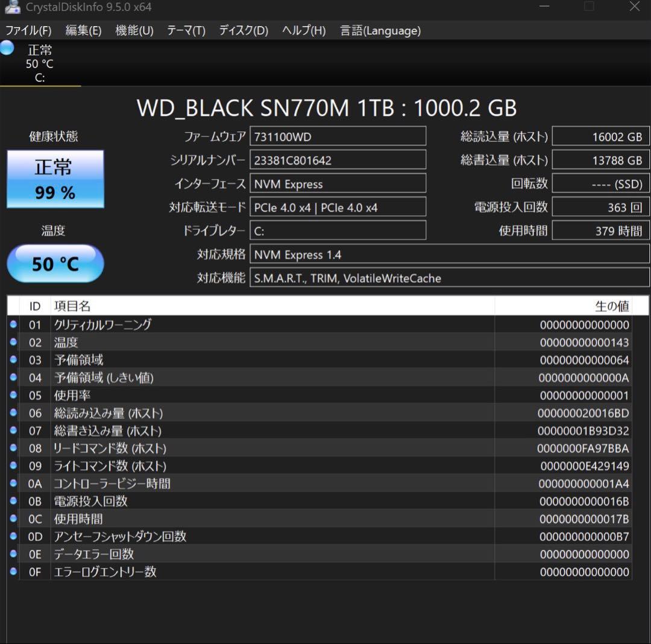
Task: Open the テーマ(T) dropdown menu
Action: tap(186, 31)
